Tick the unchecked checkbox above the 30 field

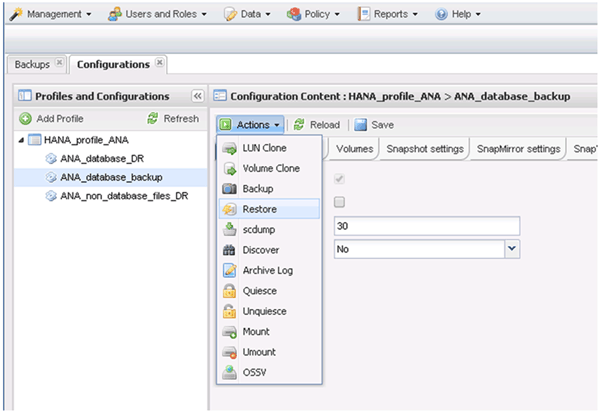[x=339, y=202]
